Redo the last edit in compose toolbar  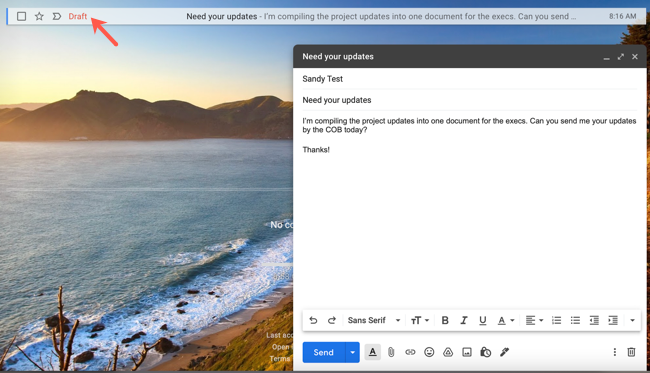click(332, 320)
